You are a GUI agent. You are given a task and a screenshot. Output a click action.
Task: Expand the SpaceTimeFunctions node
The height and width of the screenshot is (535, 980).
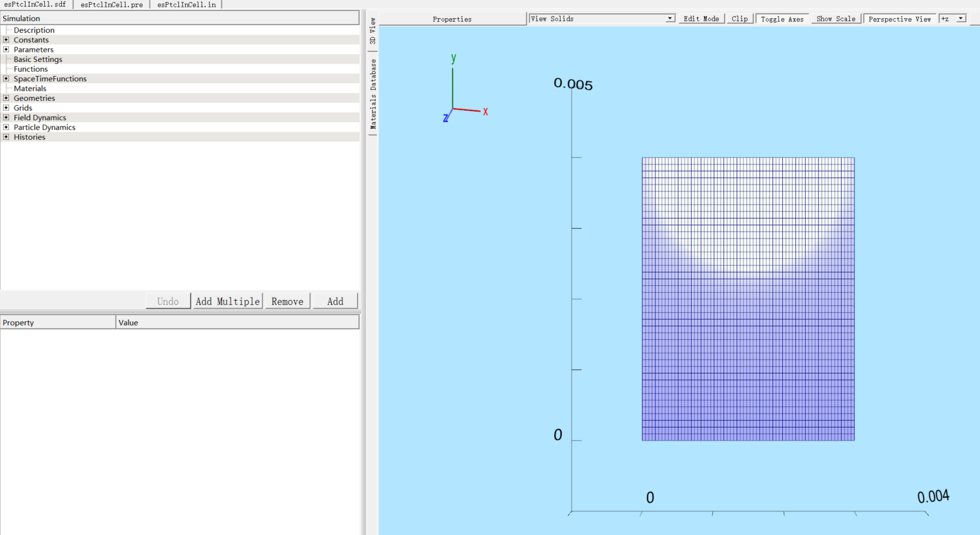(x=6, y=78)
